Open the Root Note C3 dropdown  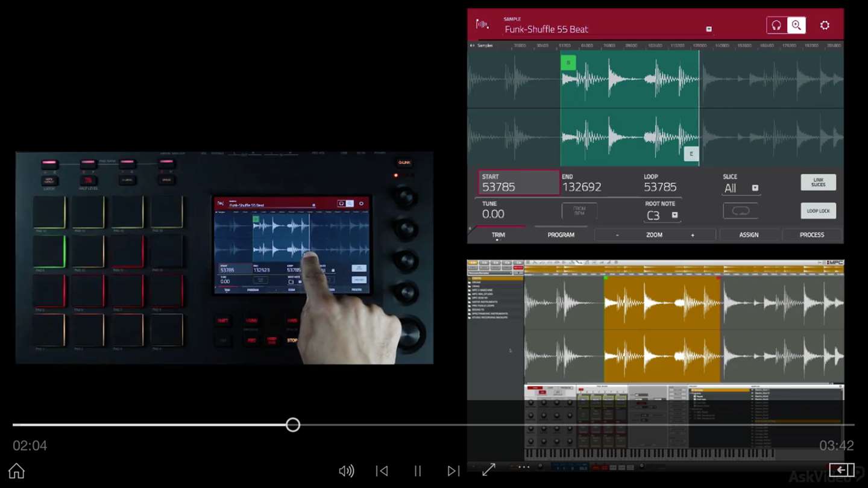[662, 215]
